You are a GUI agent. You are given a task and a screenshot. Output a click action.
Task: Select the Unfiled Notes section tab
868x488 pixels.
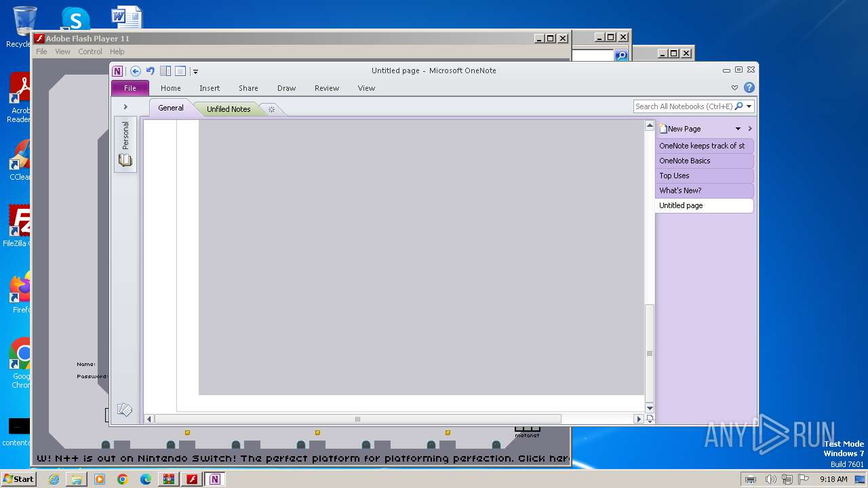tap(229, 108)
